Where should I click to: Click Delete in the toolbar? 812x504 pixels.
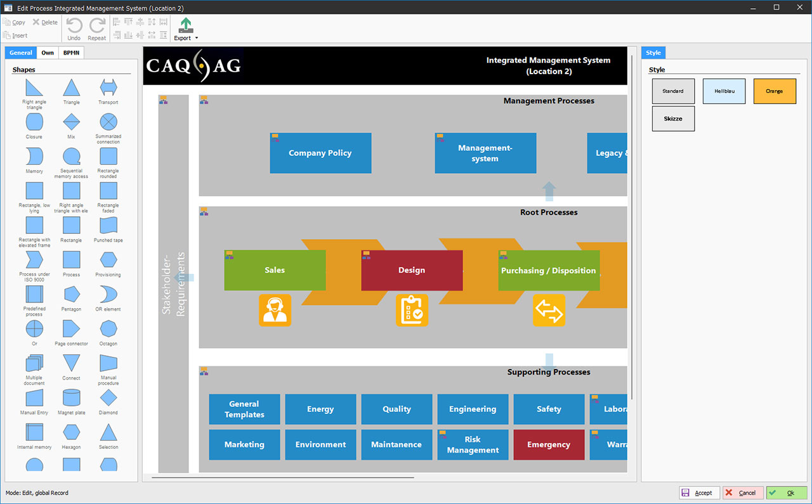tap(45, 22)
